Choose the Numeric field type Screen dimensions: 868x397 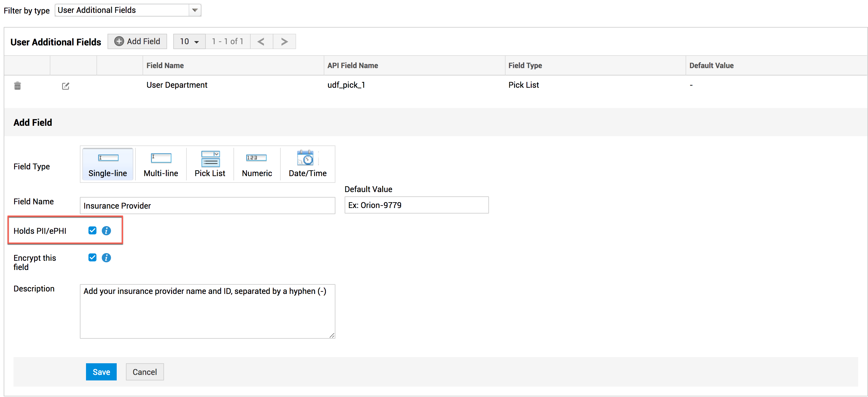coord(257,164)
